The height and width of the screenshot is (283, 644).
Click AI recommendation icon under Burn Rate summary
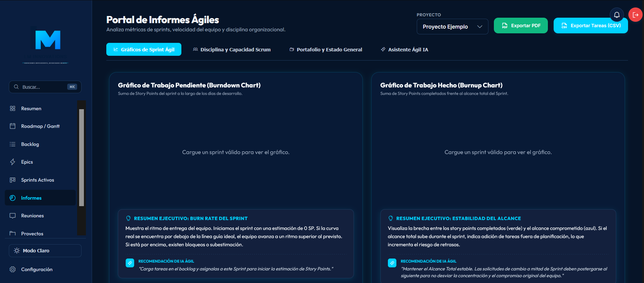pyautogui.click(x=130, y=263)
